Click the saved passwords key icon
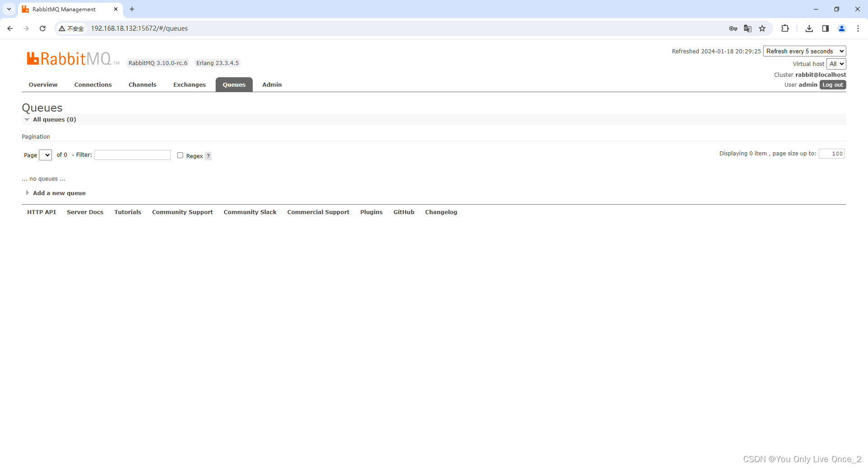The width and height of the screenshot is (868, 468). click(x=733, y=28)
